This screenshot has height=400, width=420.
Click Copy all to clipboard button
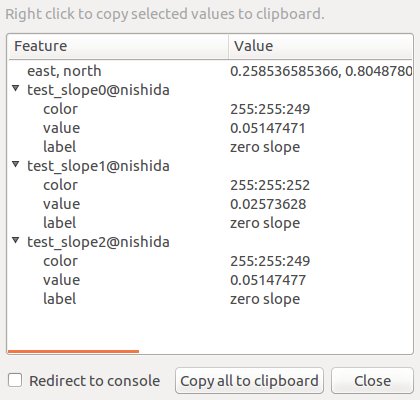coord(249,381)
